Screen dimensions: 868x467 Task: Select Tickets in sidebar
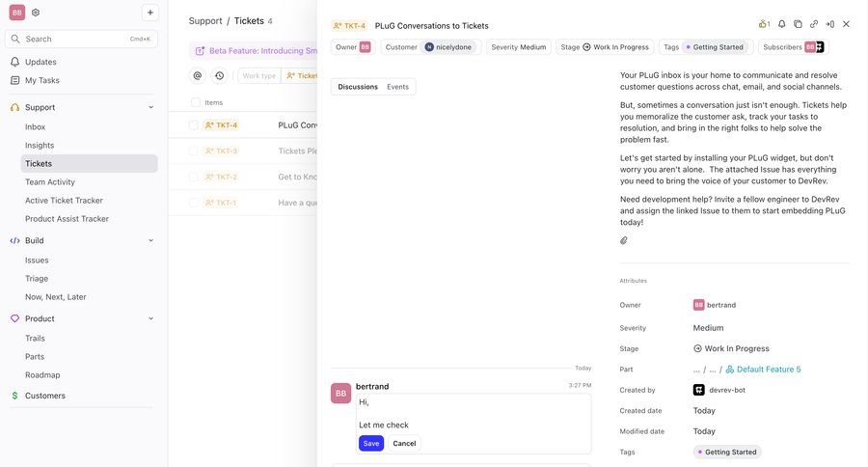coord(89,163)
